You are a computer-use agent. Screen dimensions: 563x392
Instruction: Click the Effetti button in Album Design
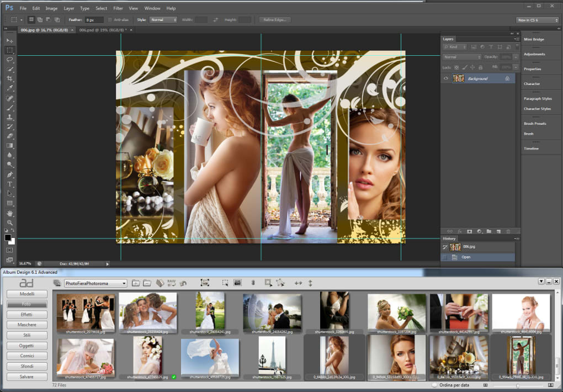tap(26, 315)
